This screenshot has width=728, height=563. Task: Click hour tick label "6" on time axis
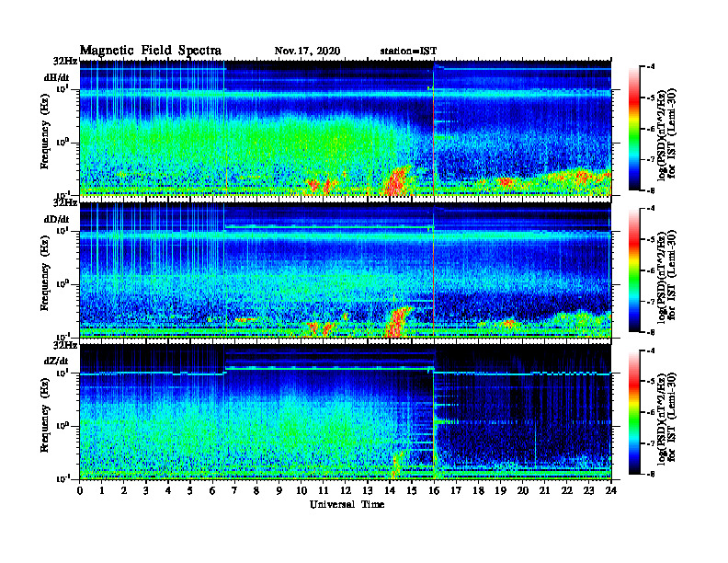212,490
